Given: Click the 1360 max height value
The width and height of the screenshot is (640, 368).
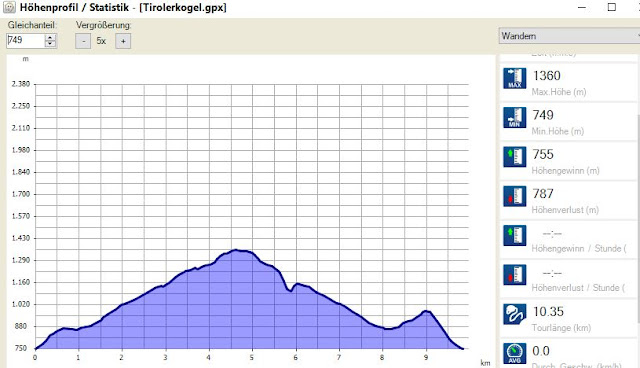Looking at the screenshot, I should [547, 75].
